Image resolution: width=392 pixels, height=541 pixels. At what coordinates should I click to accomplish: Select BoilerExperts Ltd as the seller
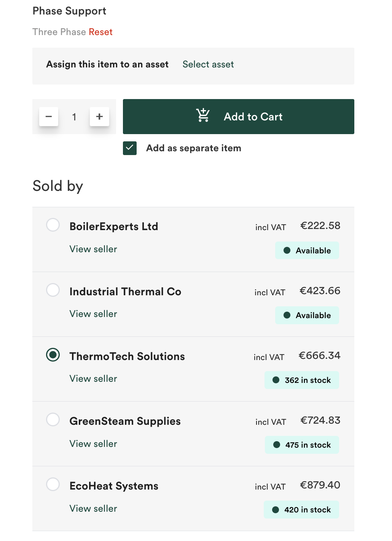(53, 225)
